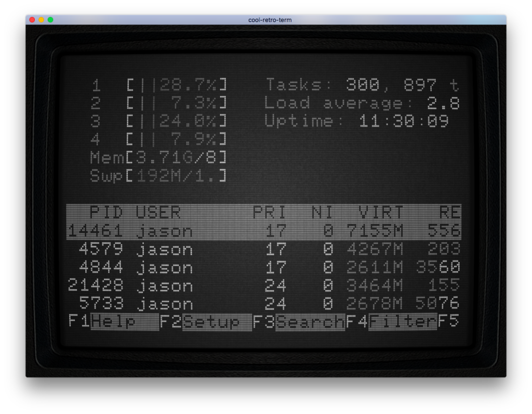Click the cool-retro-term window title
This screenshot has height=414, width=532.
[x=270, y=20]
